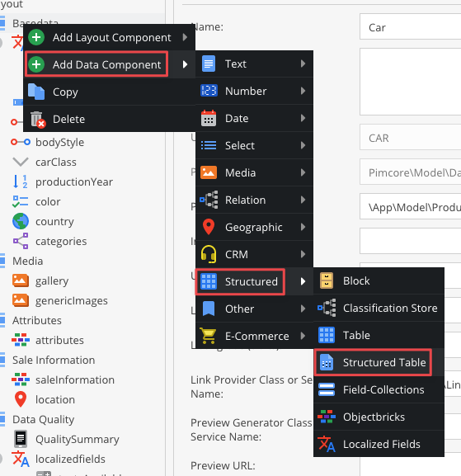Image resolution: width=461 pixels, height=476 pixels.
Task: Select the Sale Information panel node
Action: click(54, 360)
